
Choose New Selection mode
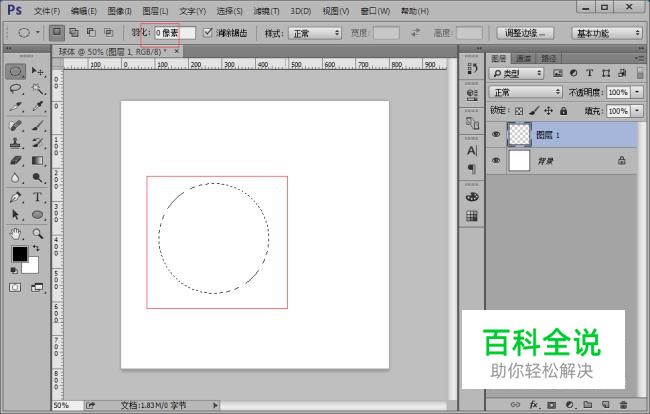[x=57, y=32]
